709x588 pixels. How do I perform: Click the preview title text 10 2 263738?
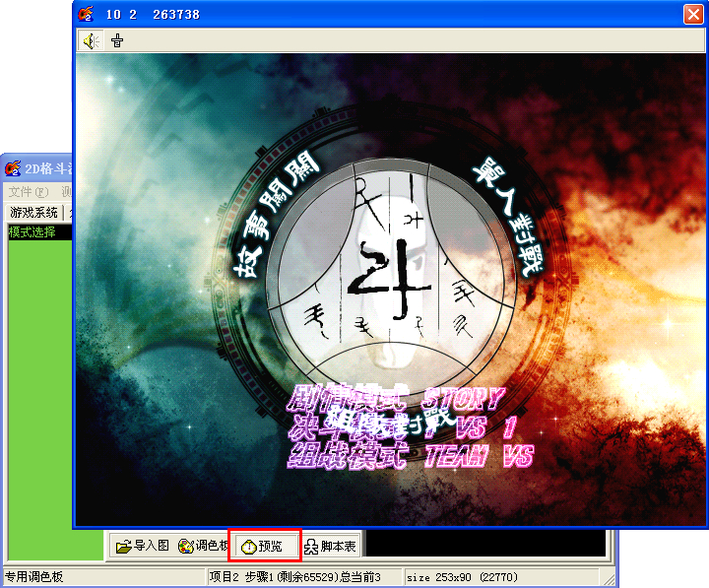pos(153,15)
